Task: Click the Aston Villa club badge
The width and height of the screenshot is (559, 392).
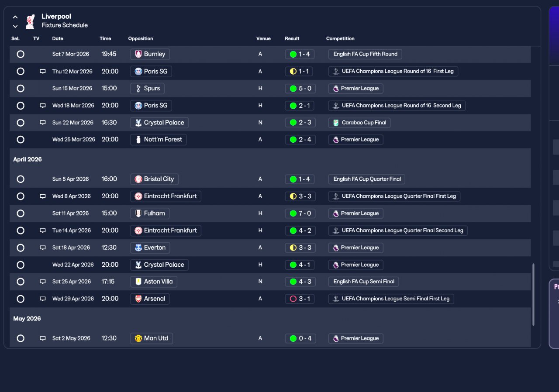Action: click(138, 282)
